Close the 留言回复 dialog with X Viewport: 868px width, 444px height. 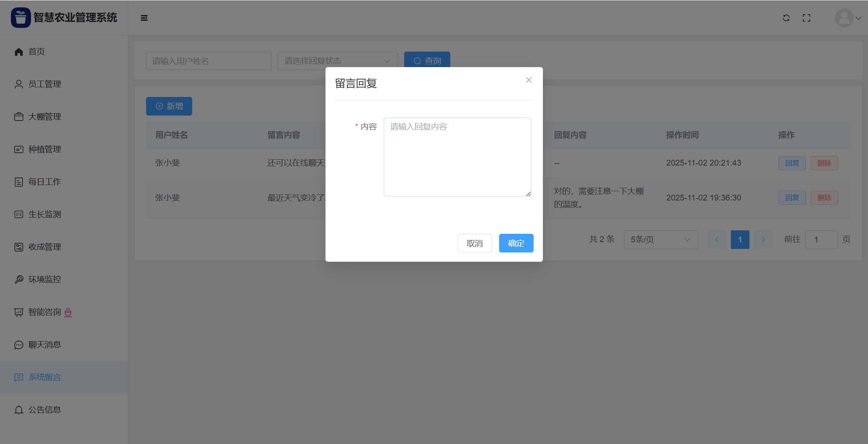click(529, 80)
